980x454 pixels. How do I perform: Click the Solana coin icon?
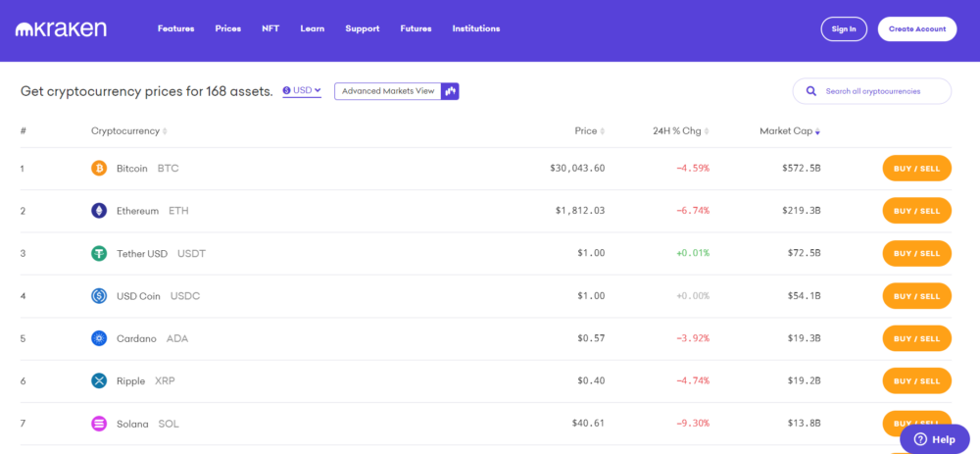(x=99, y=424)
